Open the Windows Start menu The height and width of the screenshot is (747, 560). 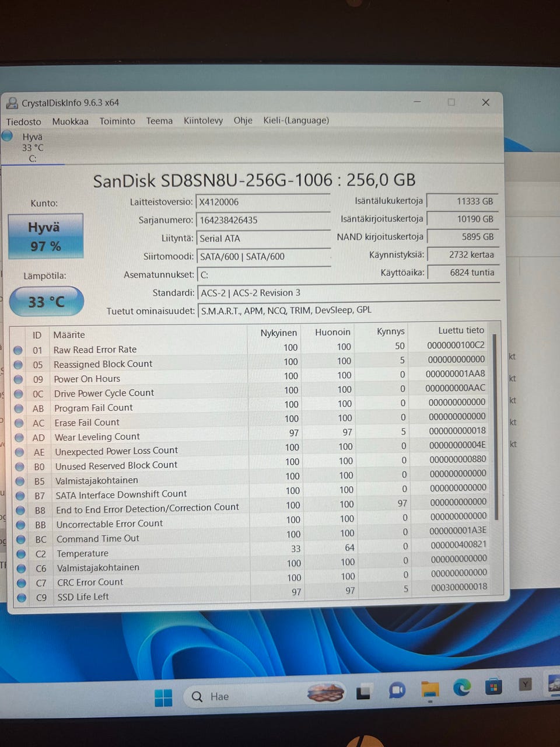point(163,697)
